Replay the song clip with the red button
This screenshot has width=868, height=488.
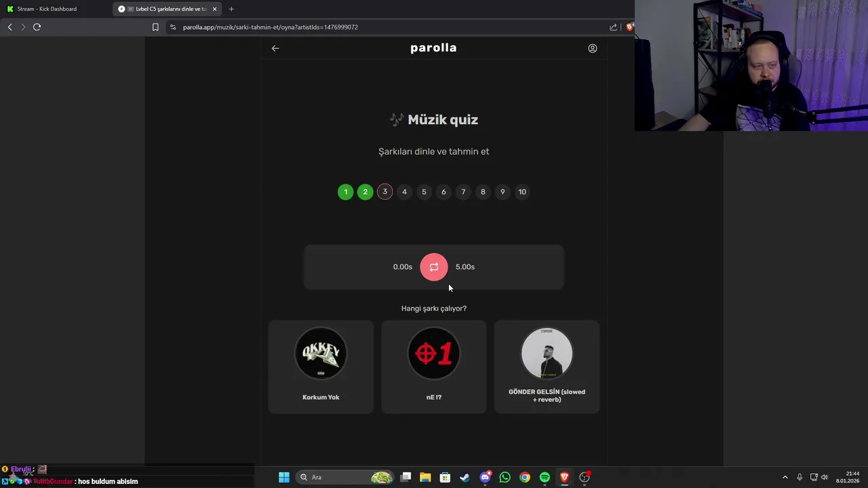coord(434,267)
